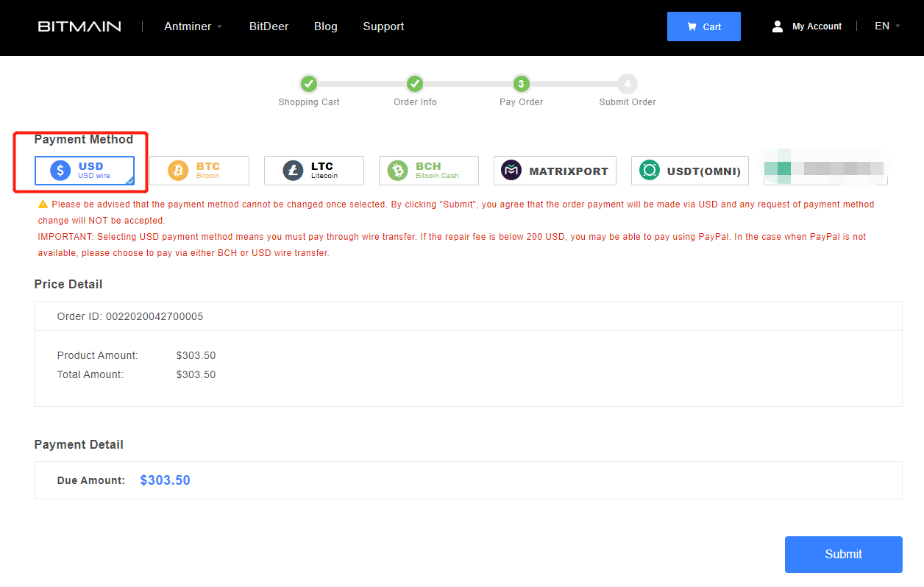Click the Price Detail heading
Viewport: 924px width, 587px height.
pos(68,285)
